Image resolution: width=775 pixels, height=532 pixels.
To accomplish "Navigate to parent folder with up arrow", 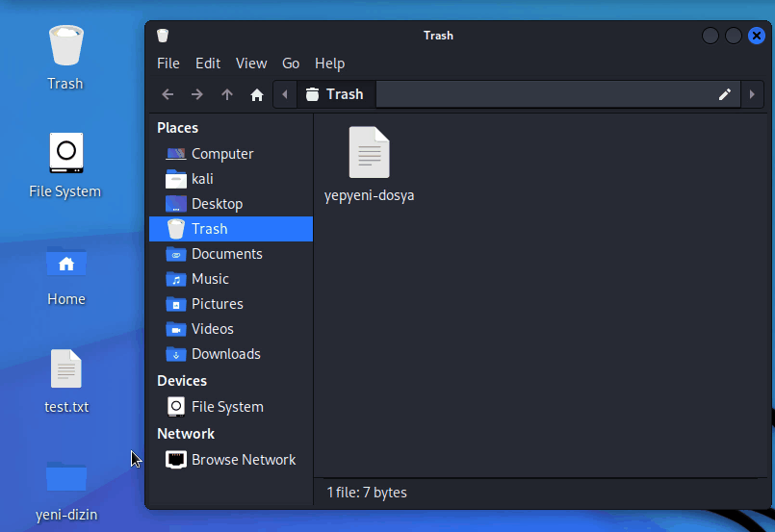I will (x=227, y=94).
